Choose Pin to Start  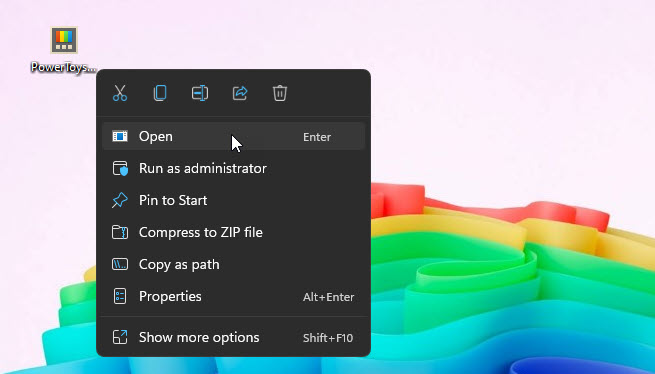[234, 200]
